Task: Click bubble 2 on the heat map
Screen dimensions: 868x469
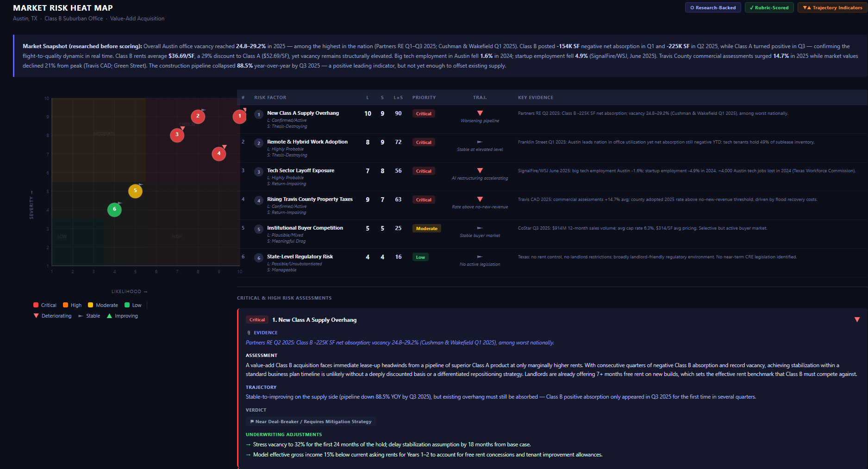Action: click(198, 116)
